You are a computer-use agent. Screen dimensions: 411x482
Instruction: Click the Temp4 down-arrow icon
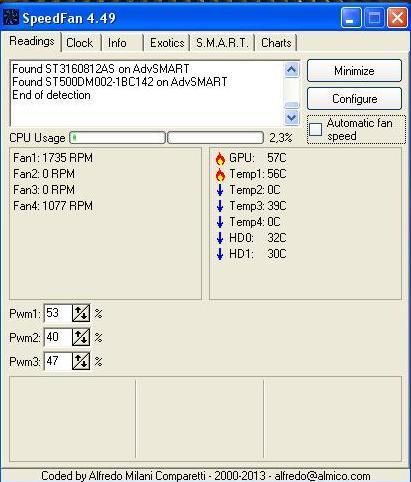coord(220,222)
